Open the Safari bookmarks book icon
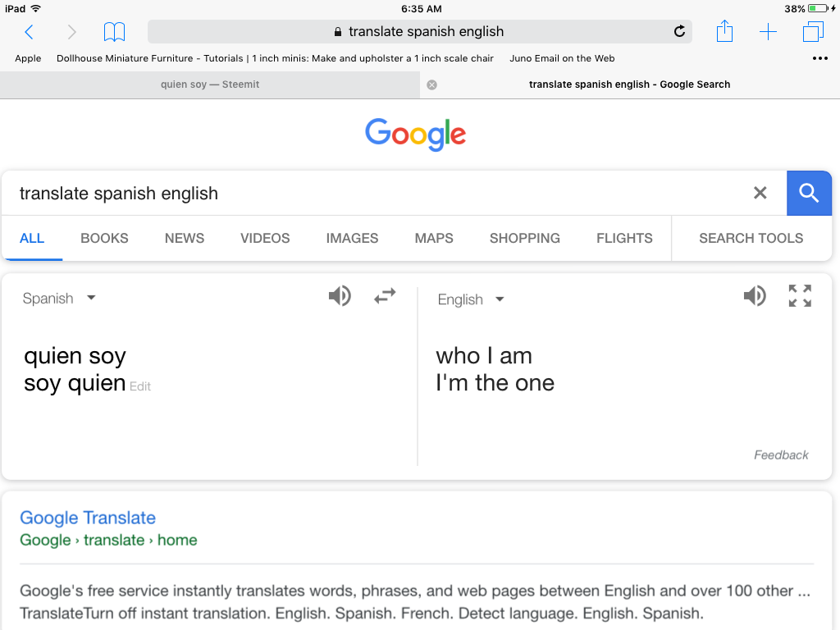840x630 pixels. coord(114,32)
